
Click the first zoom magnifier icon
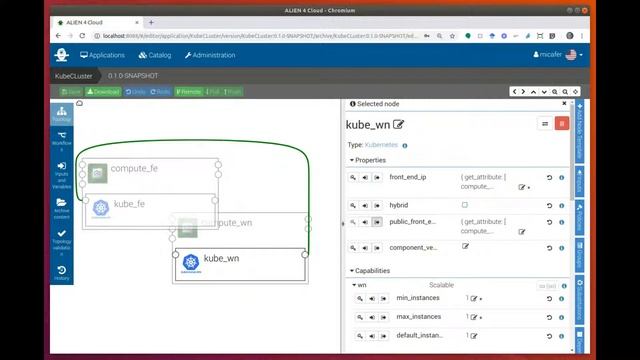coord(555,92)
